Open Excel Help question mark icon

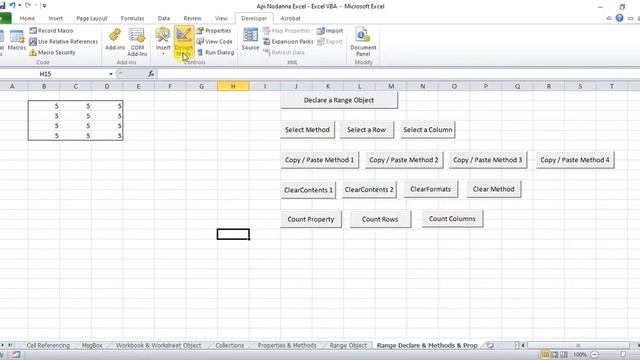pyautogui.click(x=620, y=18)
